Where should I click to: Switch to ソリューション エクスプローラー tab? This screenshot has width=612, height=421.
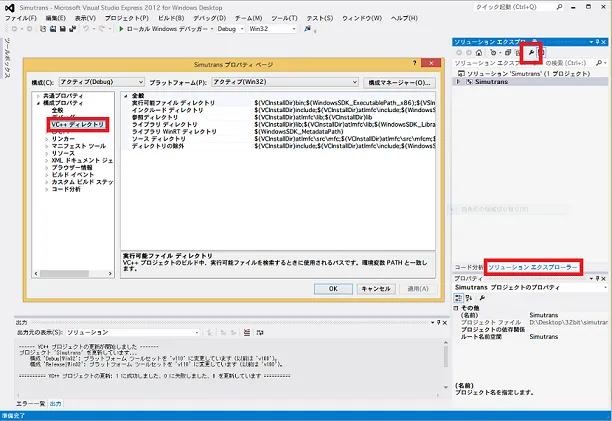coord(532,269)
